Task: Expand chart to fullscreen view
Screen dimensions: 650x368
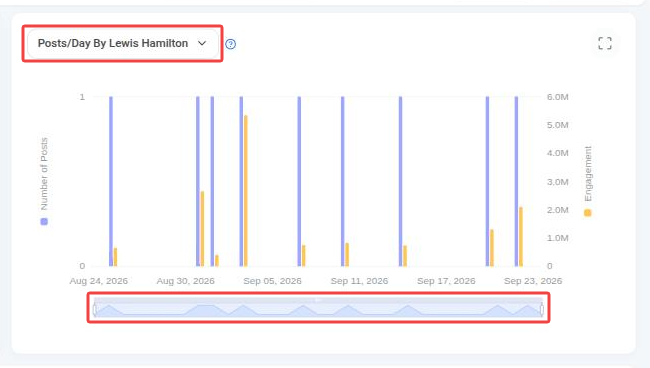Action: [x=605, y=43]
